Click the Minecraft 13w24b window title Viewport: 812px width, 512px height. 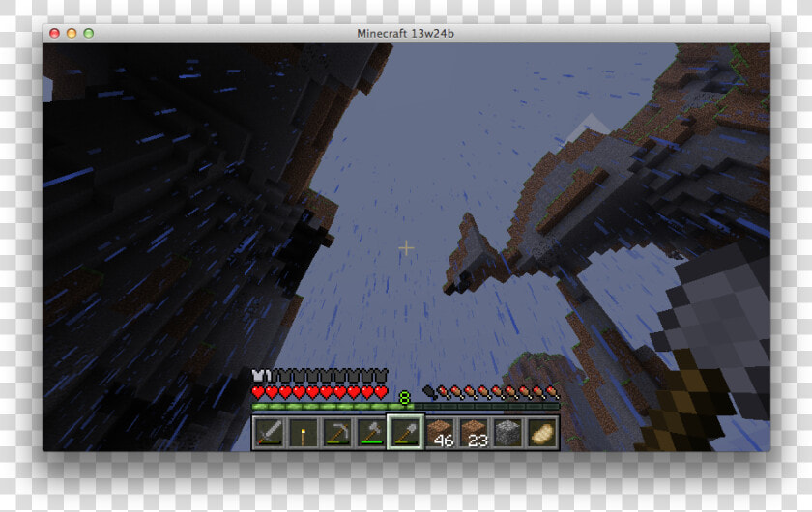coord(405,33)
